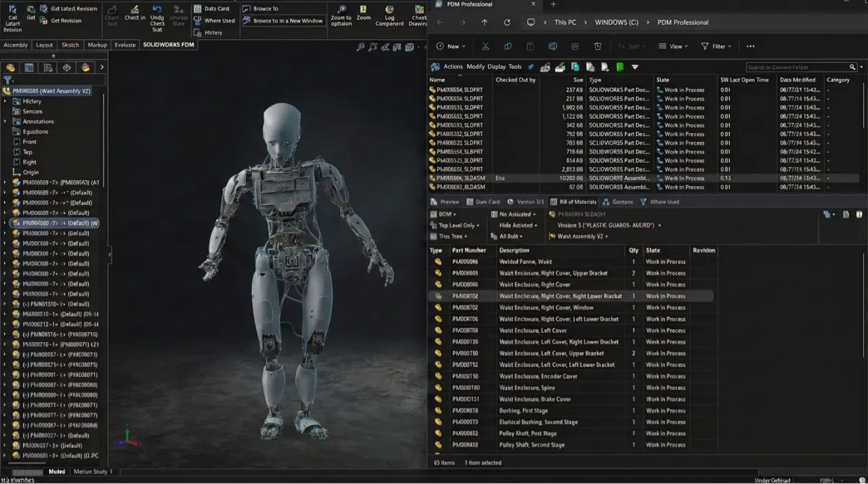Click the Zoom to Selection ribbon icon
This screenshot has width=868, height=484.
341,9
